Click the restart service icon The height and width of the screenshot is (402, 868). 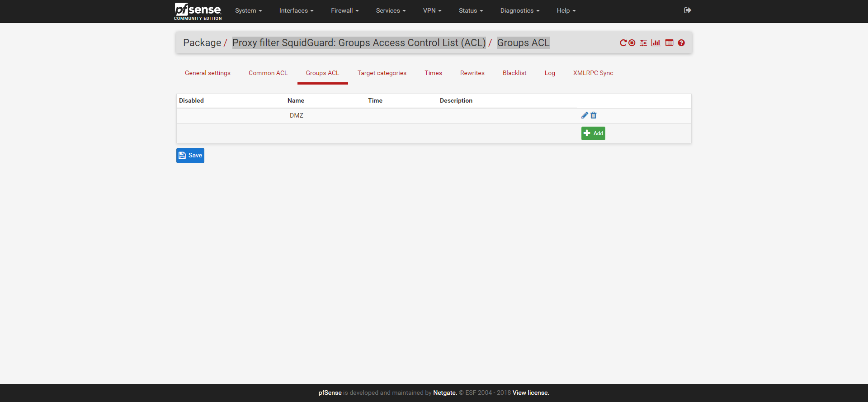coord(623,43)
